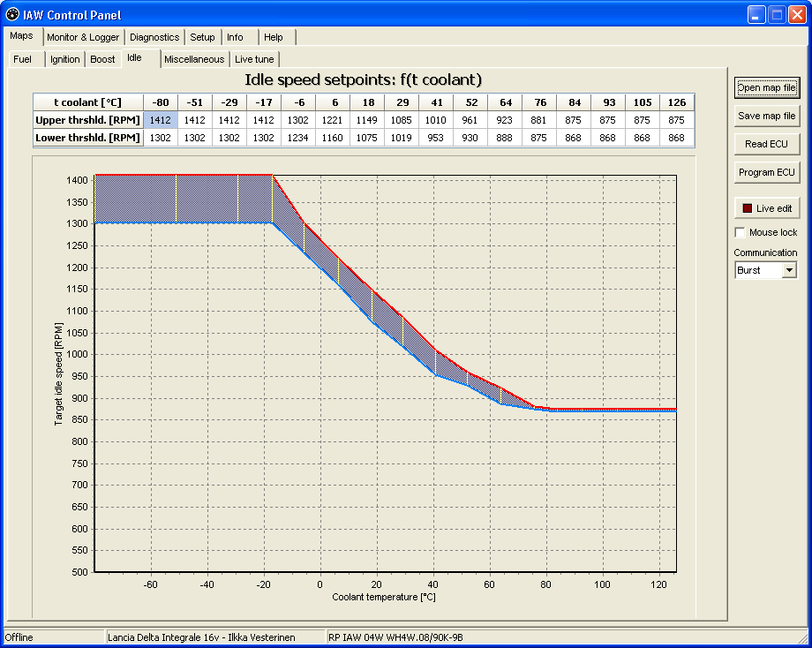Image resolution: width=812 pixels, height=648 pixels.
Task: Click the 'RP IAW 04W' status bar text
Action: coord(395,637)
